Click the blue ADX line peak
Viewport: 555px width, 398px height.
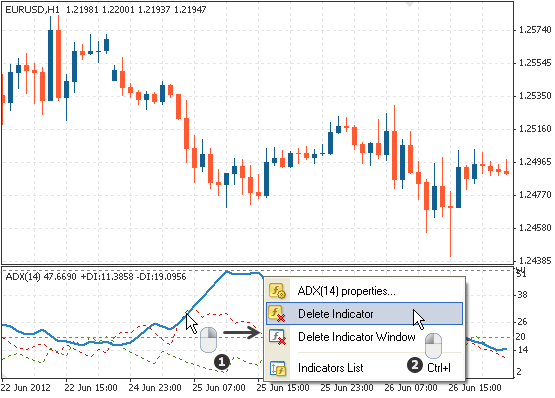pos(227,272)
